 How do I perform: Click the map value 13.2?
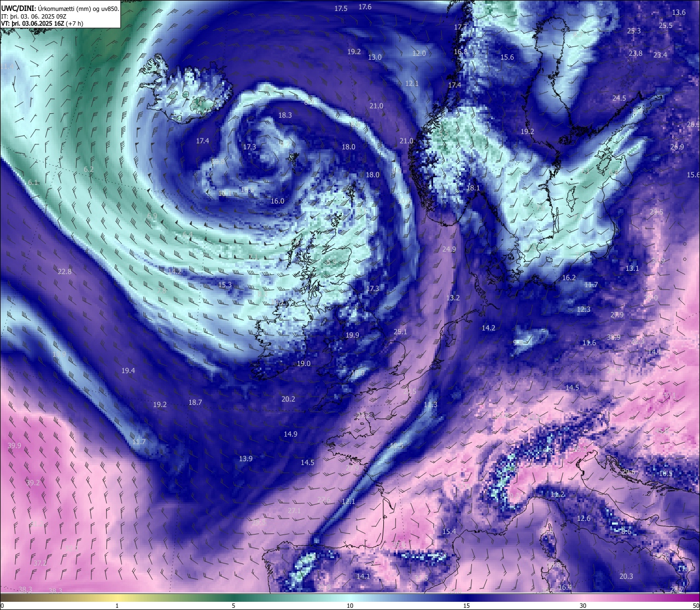[453, 298]
